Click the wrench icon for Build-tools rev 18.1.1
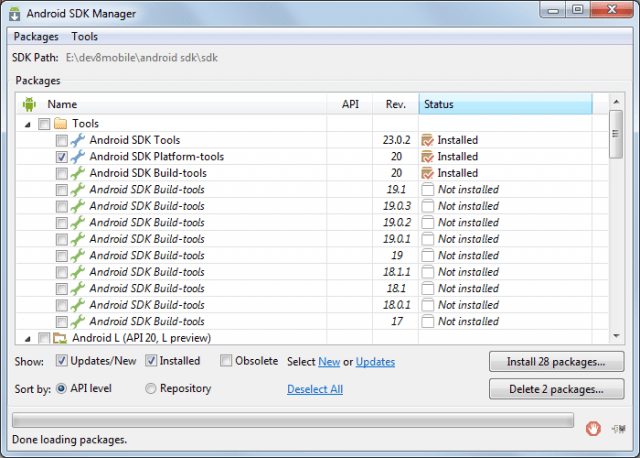 (78, 272)
